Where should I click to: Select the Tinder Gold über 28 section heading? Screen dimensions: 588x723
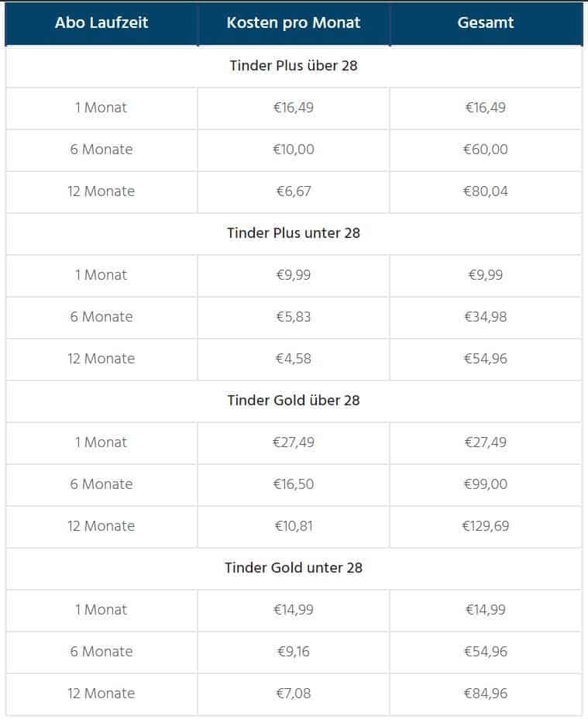294,401
